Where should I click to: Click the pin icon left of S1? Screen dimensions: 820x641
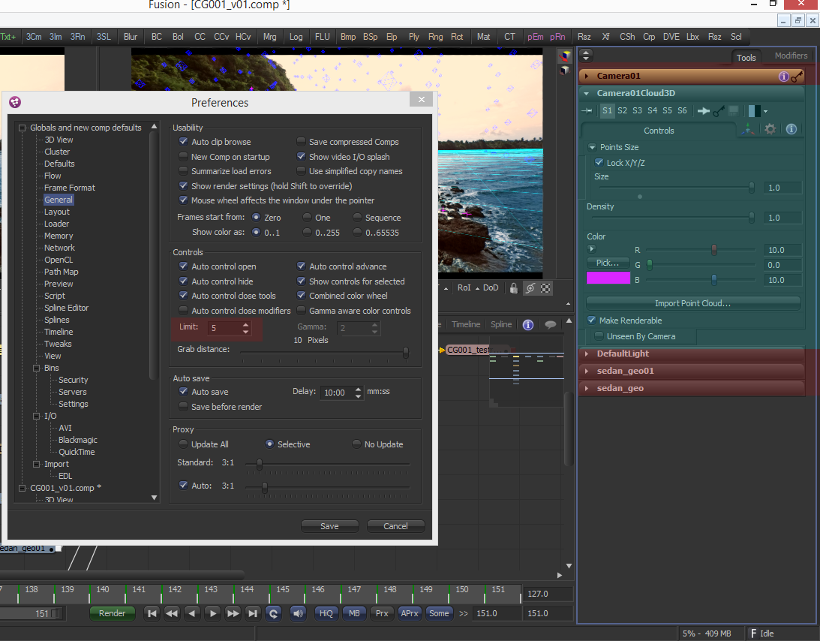[587, 111]
